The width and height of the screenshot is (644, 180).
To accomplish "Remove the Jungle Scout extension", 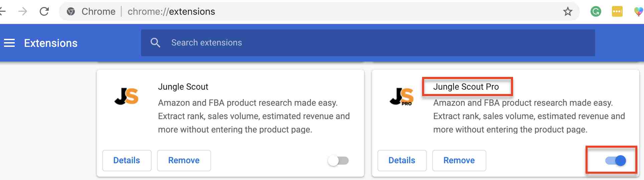I will [184, 161].
